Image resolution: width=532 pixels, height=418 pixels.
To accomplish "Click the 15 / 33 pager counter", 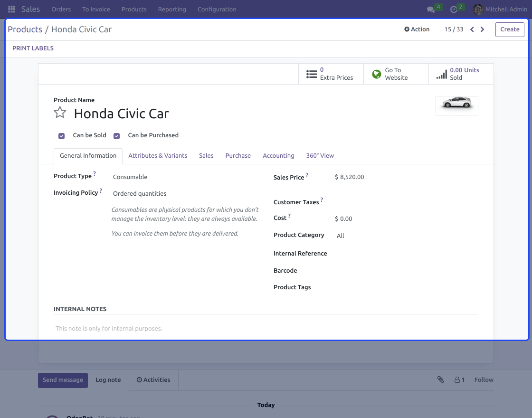I will click(454, 29).
